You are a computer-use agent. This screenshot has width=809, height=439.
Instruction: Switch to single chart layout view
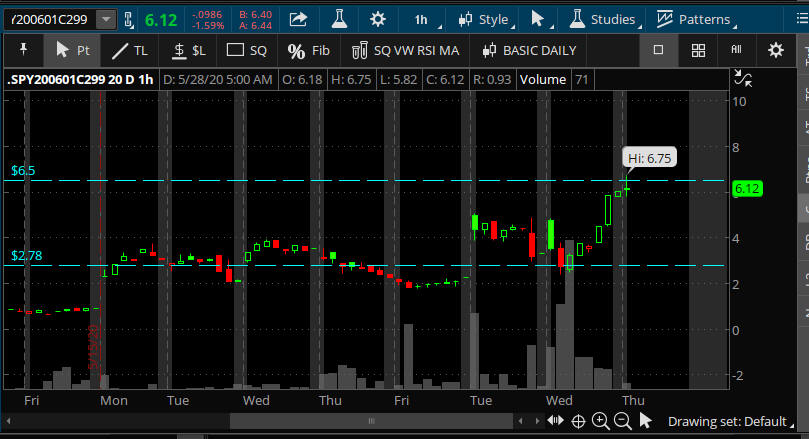point(658,49)
